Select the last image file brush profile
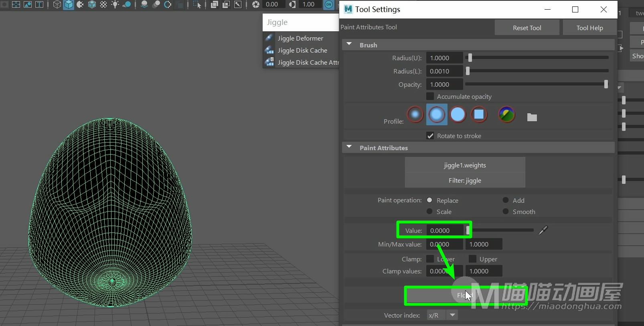Viewport: 644px width, 326px height. tap(506, 114)
